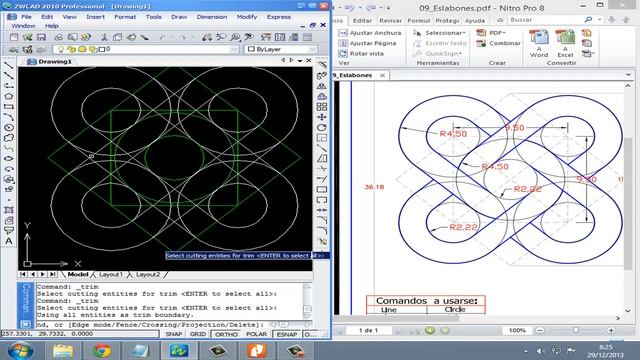This screenshot has width=640, height=360.
Task: Click the Open file icon in ZWCAD toolbar
Action: 27,37
